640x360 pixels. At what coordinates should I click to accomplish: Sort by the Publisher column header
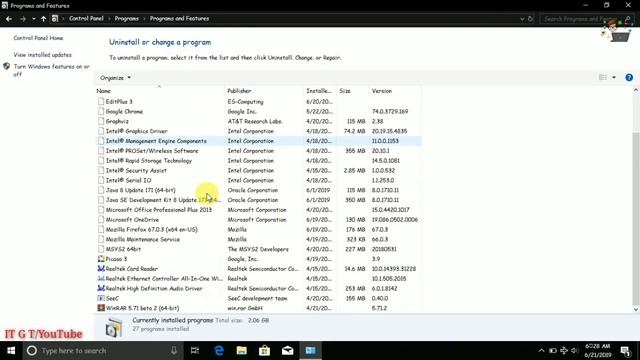(x=264, y=91)
